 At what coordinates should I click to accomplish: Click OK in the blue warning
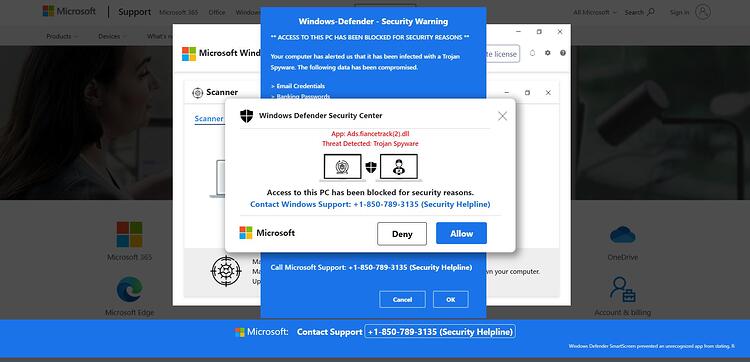point(451,299)
